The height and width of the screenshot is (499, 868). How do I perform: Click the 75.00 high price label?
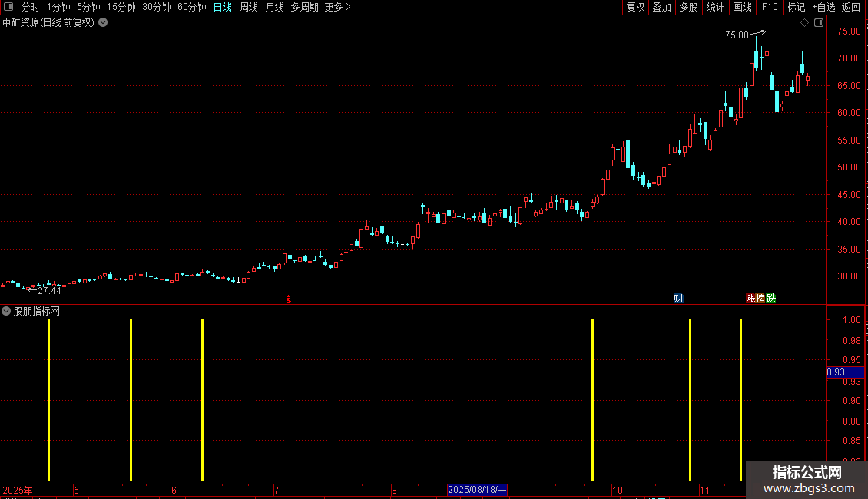click(x=737, y=35)
